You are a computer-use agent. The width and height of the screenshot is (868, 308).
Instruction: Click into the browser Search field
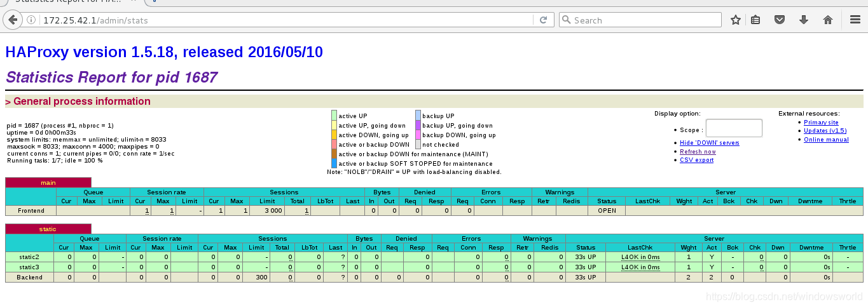click(646, 20)
